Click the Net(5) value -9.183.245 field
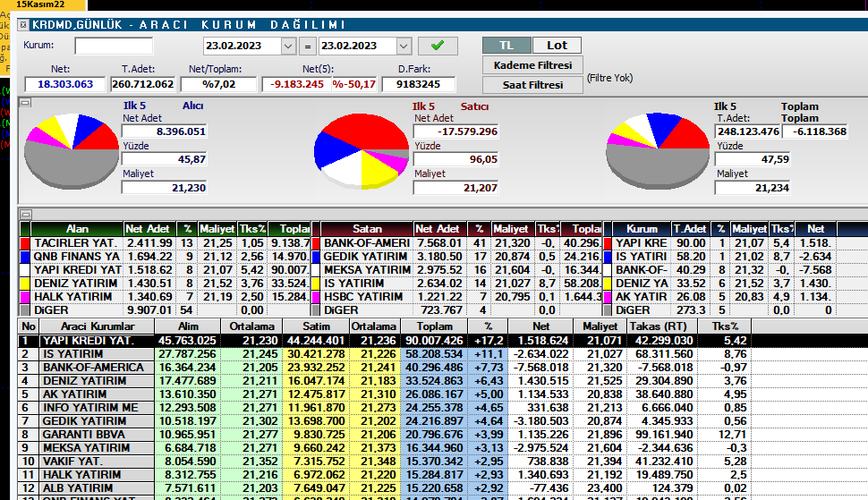This screenshot has width=868, height=500. pyautogui.click(x=296, y=84)
